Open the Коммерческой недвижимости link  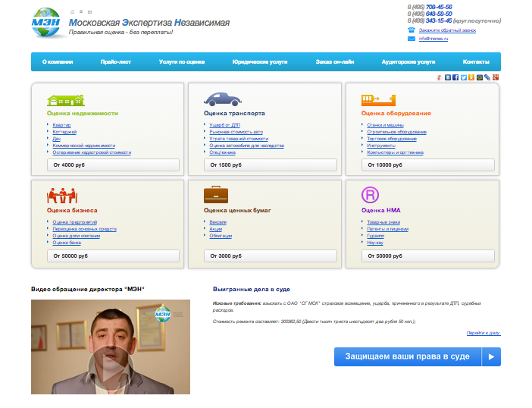(x=84, y=146)
